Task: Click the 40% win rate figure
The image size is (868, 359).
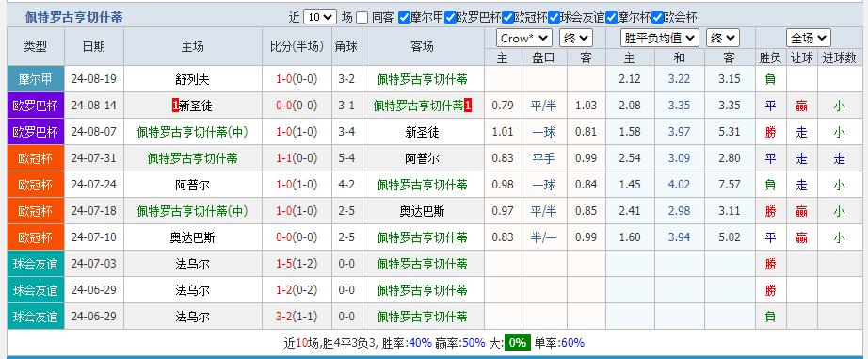Action: pyautogui.click(x=420, y=343)
